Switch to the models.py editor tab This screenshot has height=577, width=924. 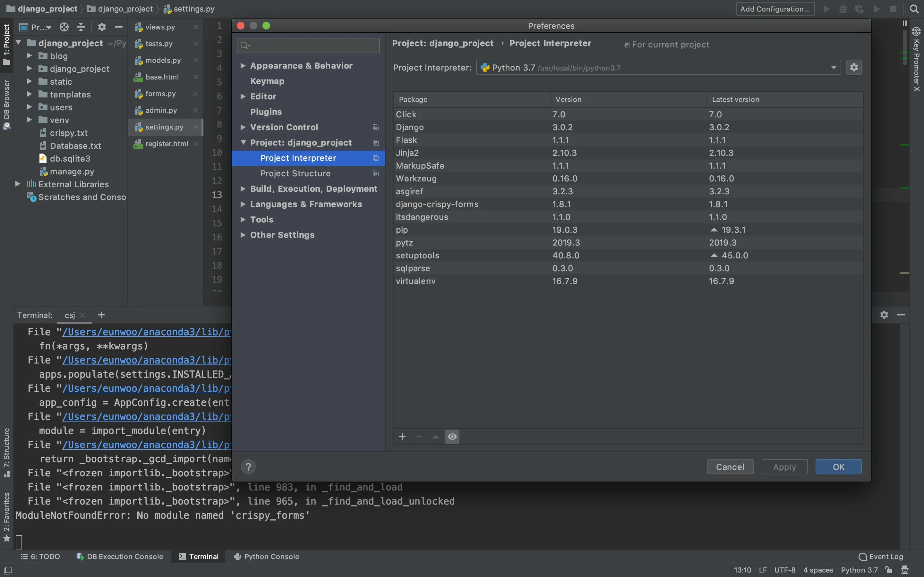[163, 60]
